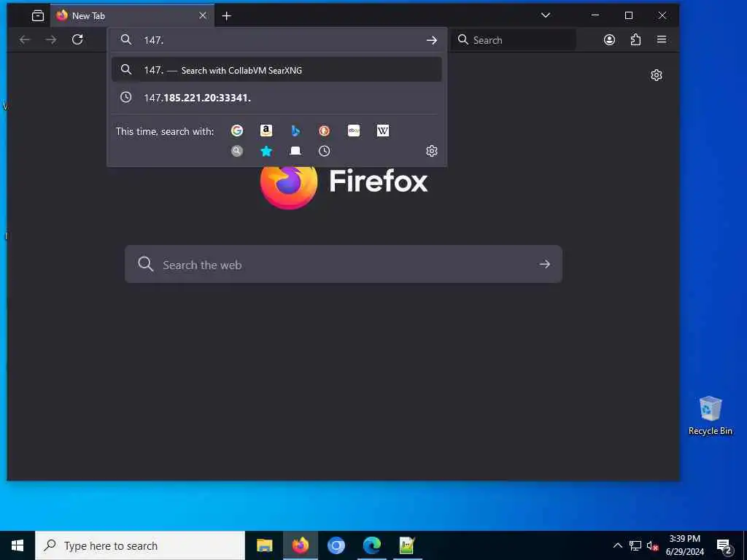Personalize New Tab with the gear icon

(657, 75)
